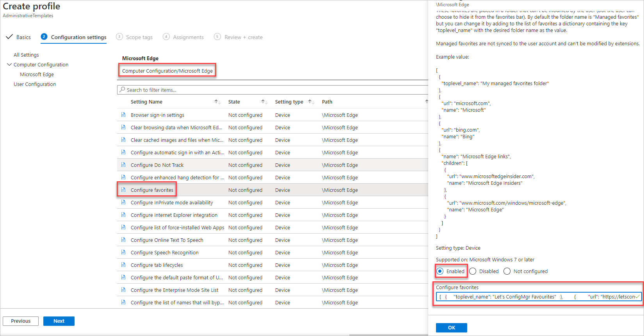Go to the Review + create tab

click(x=244, y=37)
